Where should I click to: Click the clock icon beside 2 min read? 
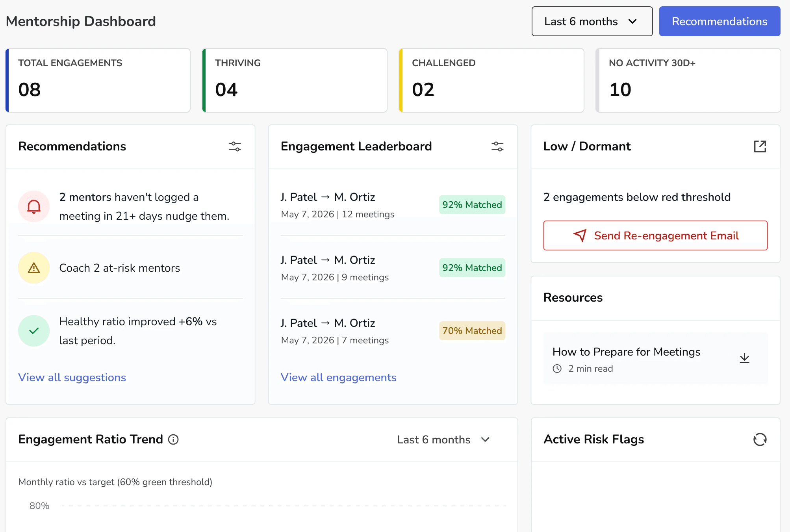point(557,369)
